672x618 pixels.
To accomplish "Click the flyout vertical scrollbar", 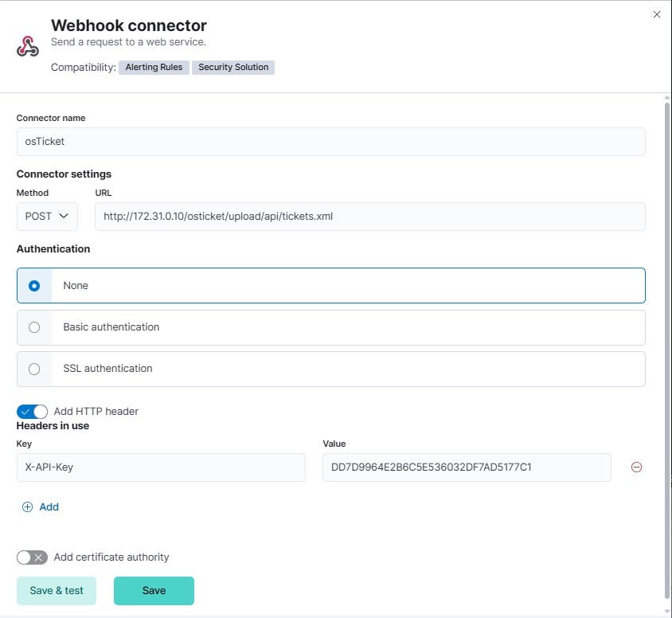I will click(x=667, y=351).
